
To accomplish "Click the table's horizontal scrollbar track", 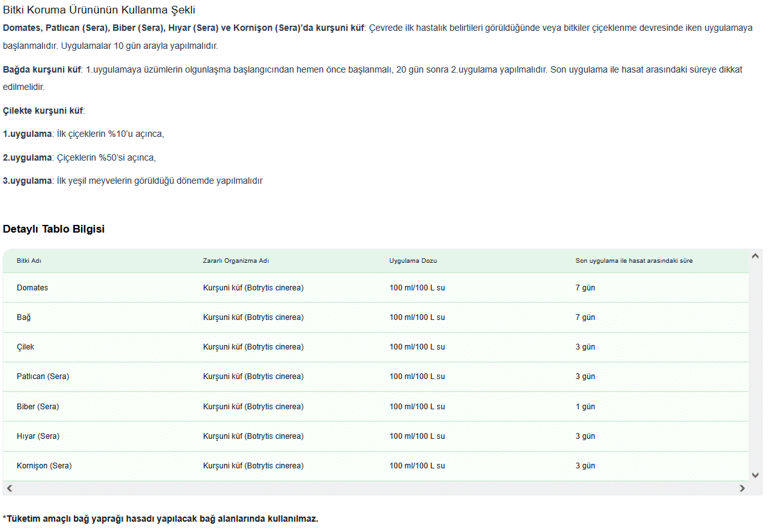I will pyautogui.click(x=376, y=488).
